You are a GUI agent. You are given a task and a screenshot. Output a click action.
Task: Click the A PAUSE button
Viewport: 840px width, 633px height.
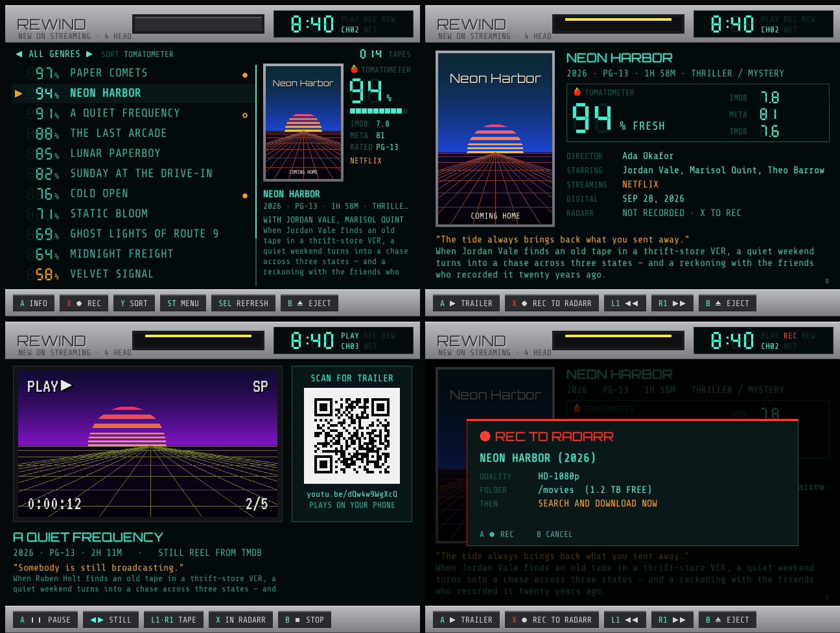[x=45, y=619]
